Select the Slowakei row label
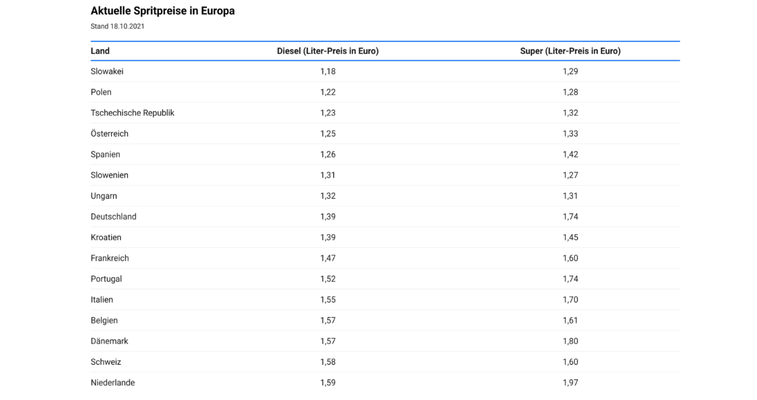The height and width of the screenshot is (400, 757). point(107,71)
